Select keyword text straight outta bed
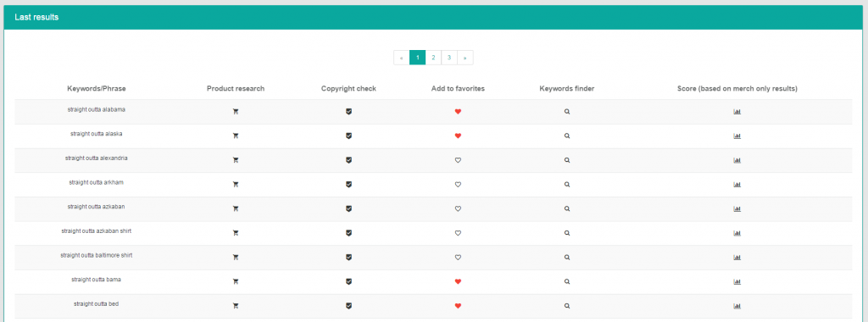 click(97, 303)
